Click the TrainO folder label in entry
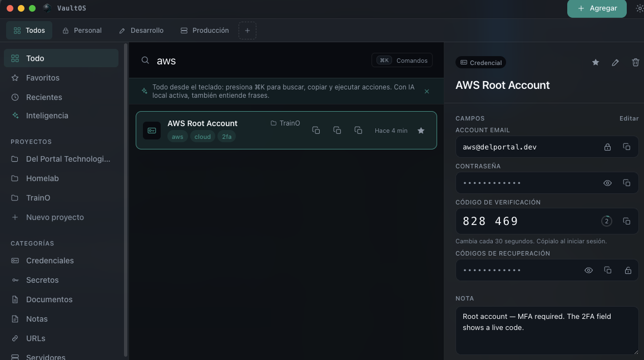The width and height of the screenshot is (644, 360). (285, 123)
